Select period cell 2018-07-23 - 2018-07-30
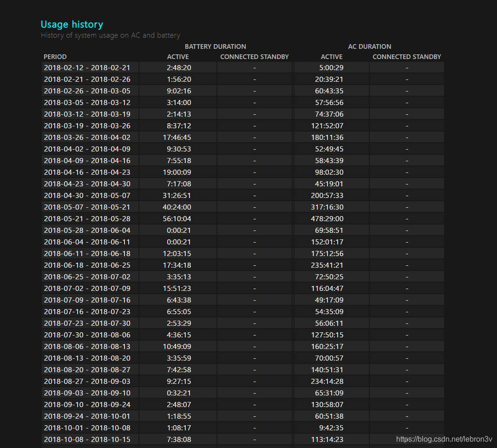Screen dimensions: 497x448 coord(87,323)
